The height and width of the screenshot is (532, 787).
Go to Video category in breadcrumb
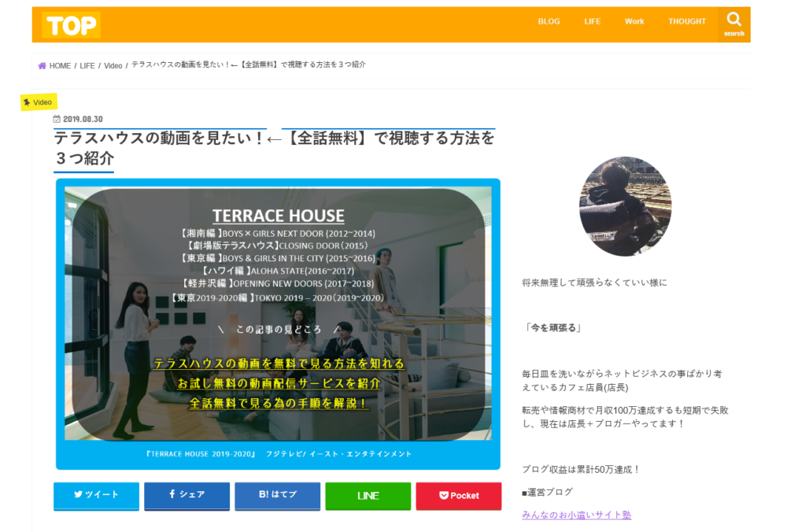[113, 66]
